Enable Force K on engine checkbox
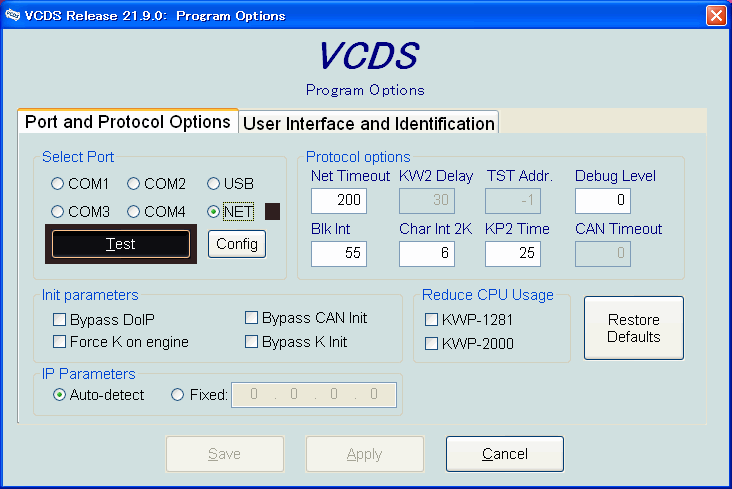 pyautogui.click(x=59, y=342)
